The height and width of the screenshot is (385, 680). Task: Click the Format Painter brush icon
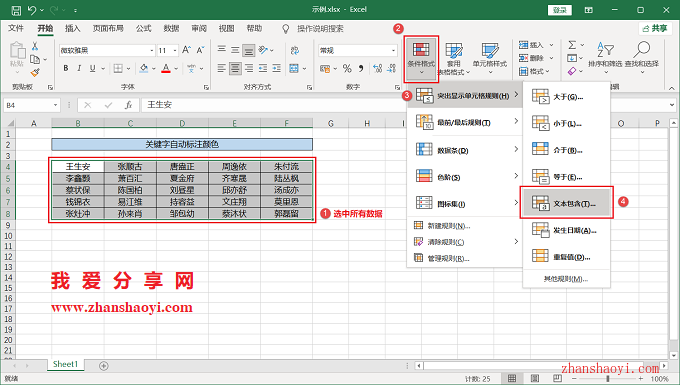(x=35, y=72)
